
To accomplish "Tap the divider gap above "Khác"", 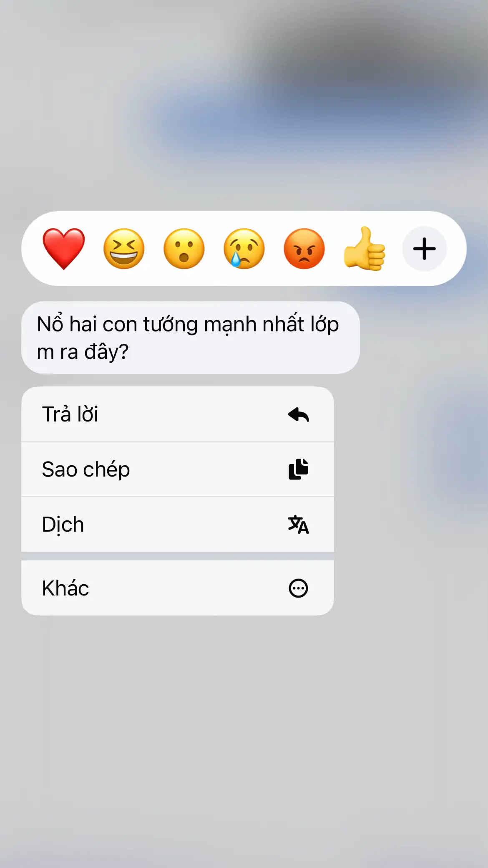I will tap(178, 556).
